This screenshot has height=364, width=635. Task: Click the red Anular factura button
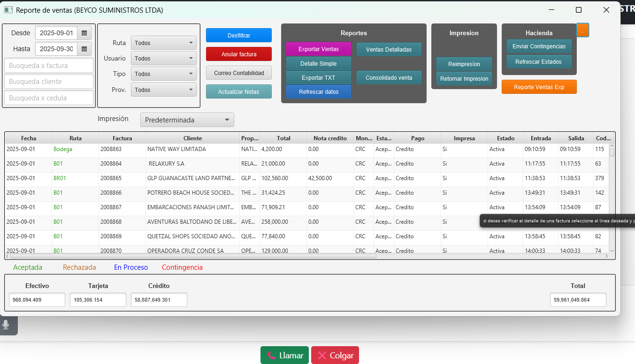(238, 54)
